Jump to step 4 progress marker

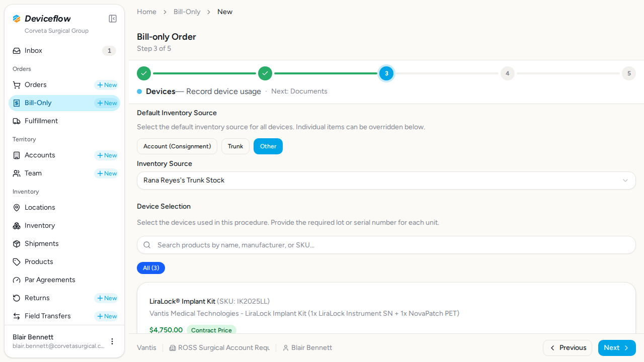click(x=507, y=73)
